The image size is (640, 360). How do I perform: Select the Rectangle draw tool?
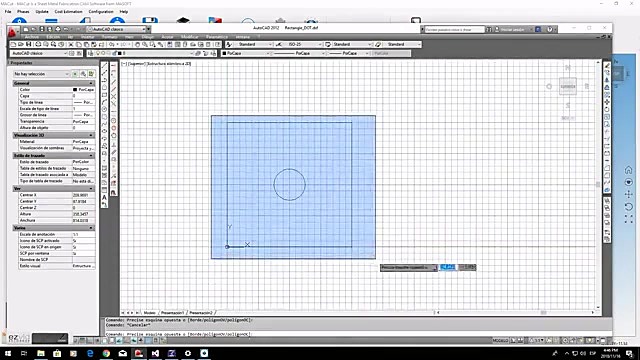(x=105, y=95)
